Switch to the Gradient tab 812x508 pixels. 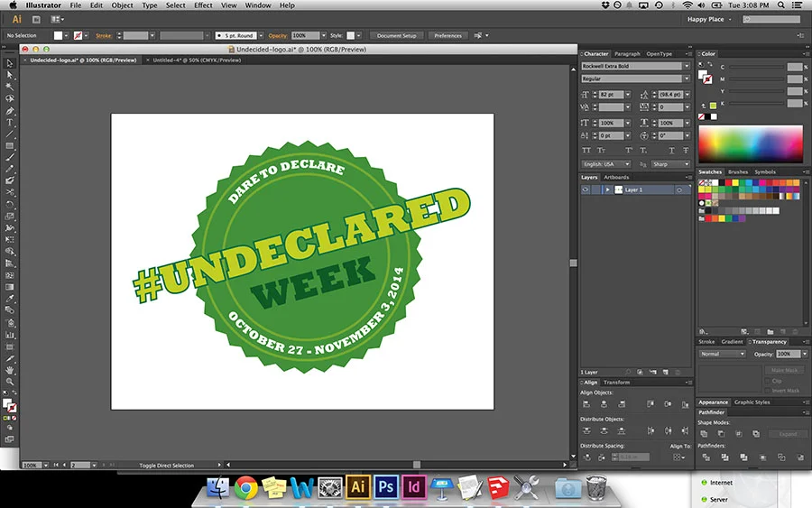click(x=732, y=342)
